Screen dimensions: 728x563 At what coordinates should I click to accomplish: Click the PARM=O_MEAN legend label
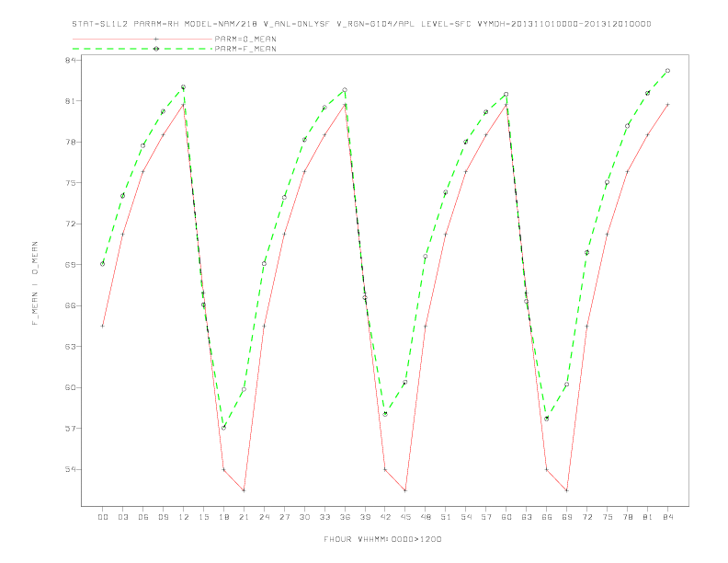pos(245,39)
